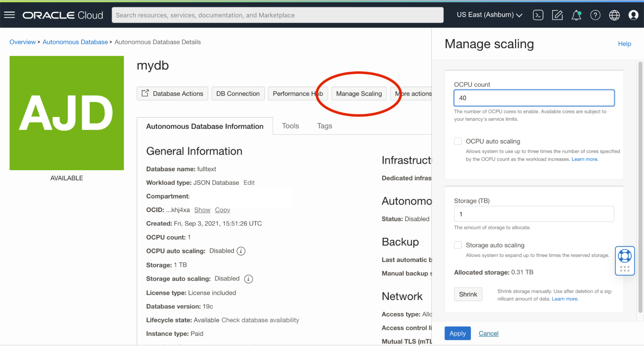Switch to the Tags tab
Viewport: 644px width, 346px height.
coord(324,126)
